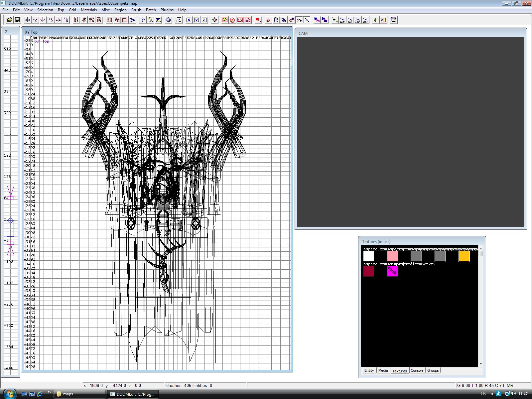Click the patch Add curve point icon
532x399 pixels.
pos(350,20)
